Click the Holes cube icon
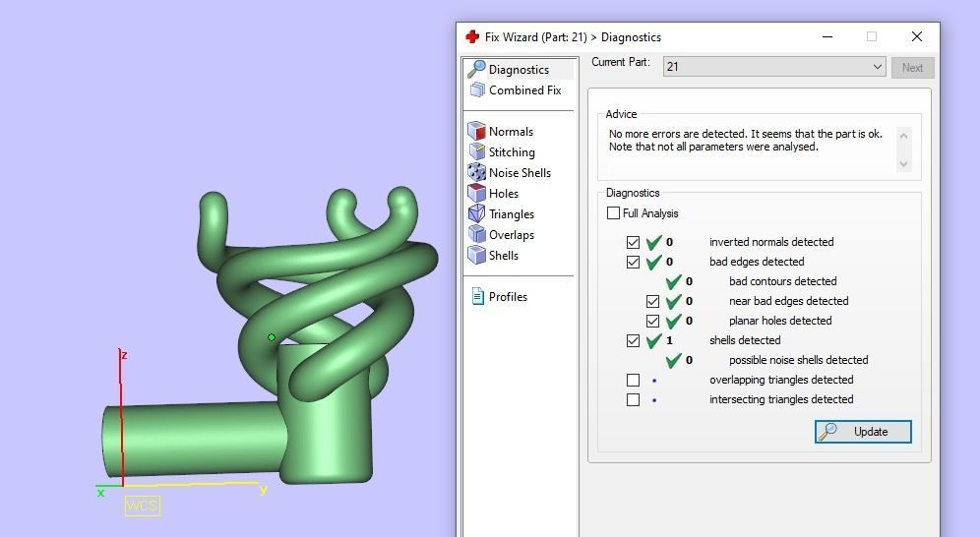 (x=477, y=193)
